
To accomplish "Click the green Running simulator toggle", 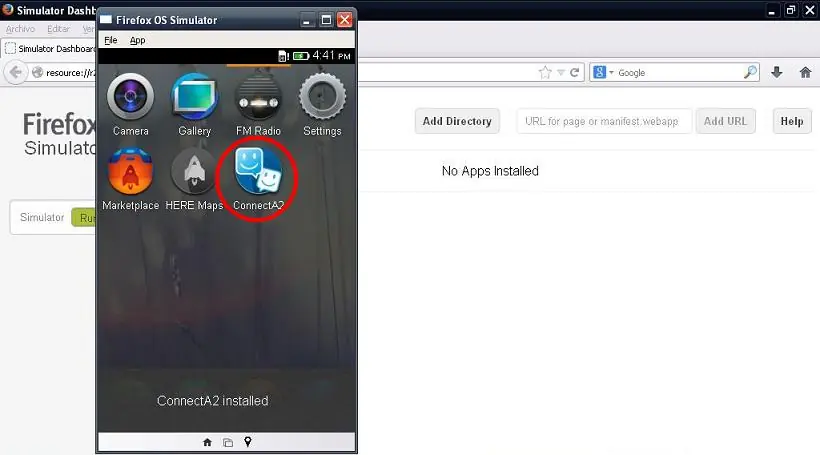I will point(84,218).
